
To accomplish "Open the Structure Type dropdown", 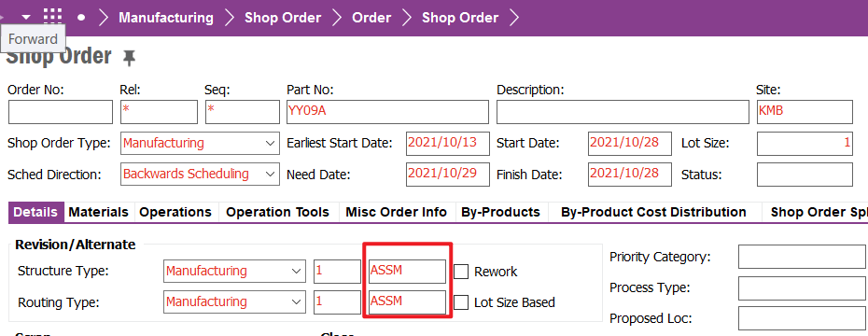I will [234, 272].
